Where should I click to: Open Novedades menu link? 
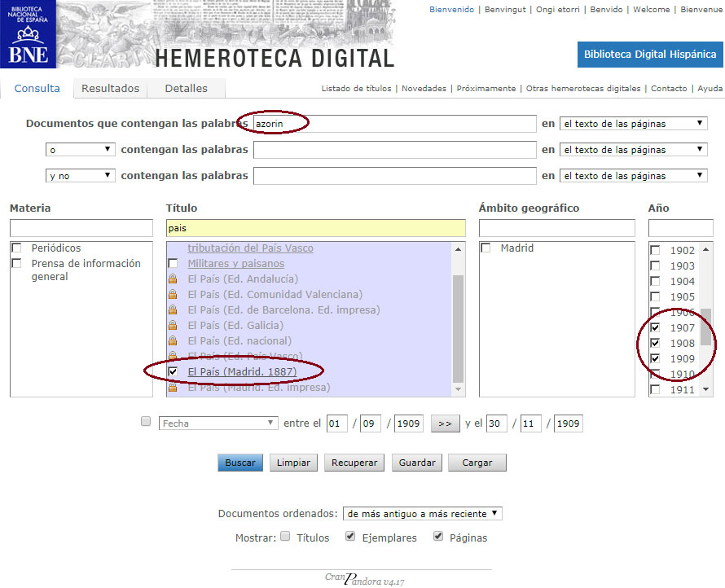424,88
